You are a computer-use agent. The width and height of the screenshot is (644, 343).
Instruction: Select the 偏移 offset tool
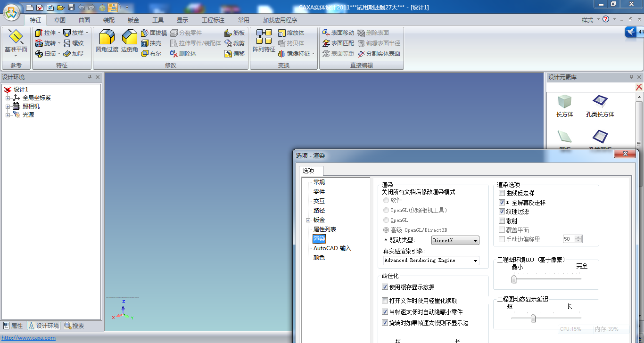click(x=235, y=54)
